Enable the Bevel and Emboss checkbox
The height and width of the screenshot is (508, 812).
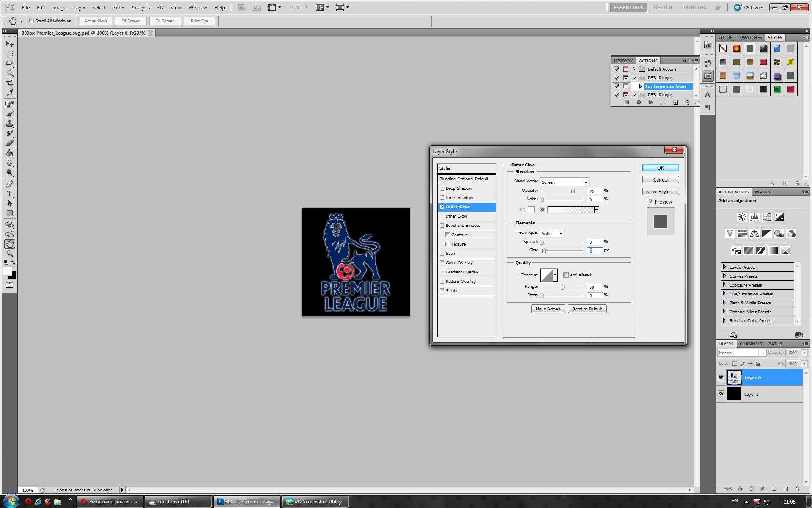tap(442, 226)
